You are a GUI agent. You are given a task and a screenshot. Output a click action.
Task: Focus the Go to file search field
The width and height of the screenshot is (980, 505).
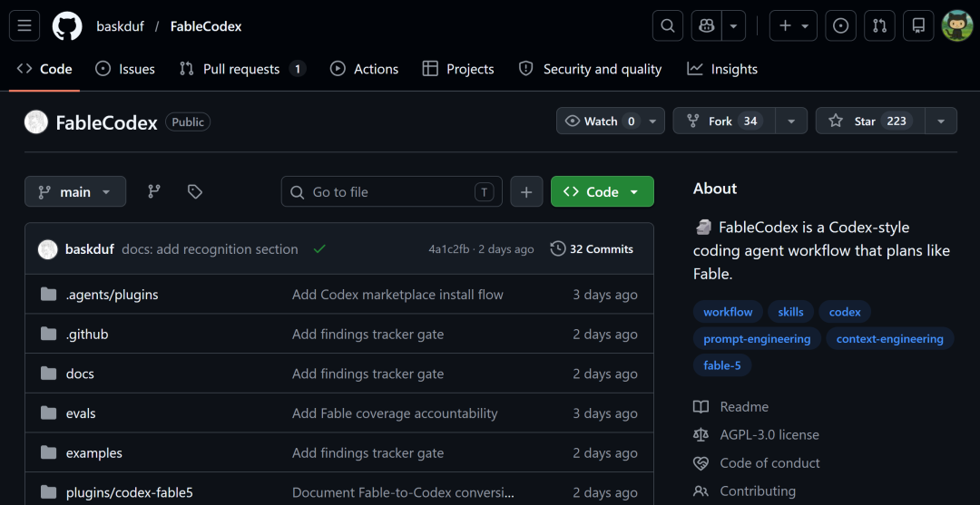point(392,191)
